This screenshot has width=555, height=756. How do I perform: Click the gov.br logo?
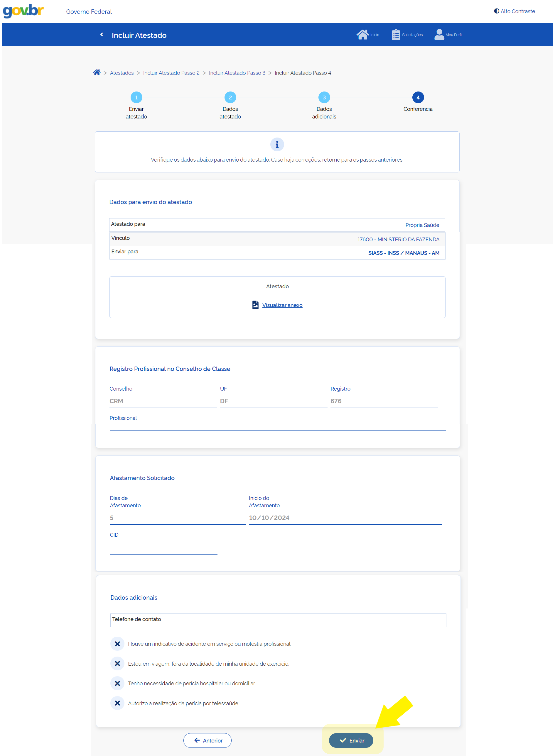click(23, 11)
